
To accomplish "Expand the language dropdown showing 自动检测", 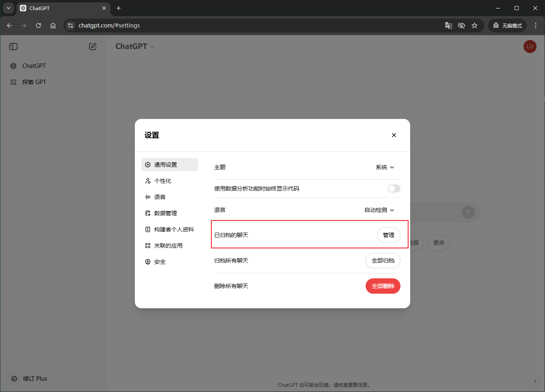I will (379, 210).
